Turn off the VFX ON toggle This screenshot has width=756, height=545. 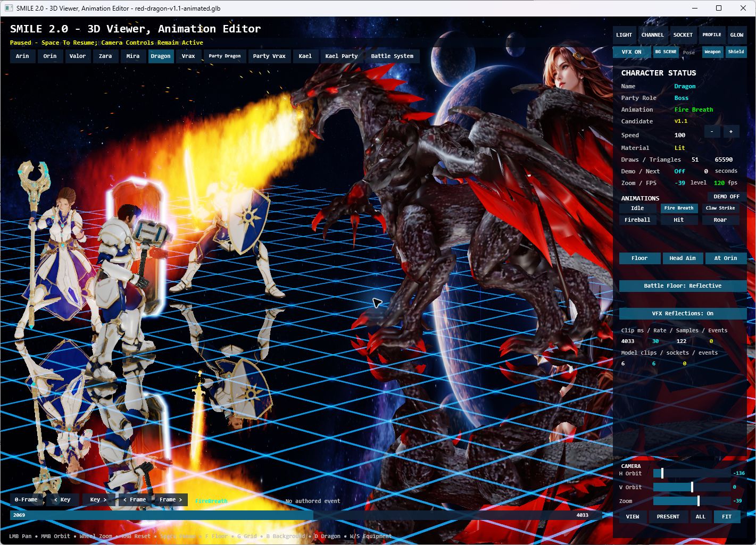(x=632, y=52)
